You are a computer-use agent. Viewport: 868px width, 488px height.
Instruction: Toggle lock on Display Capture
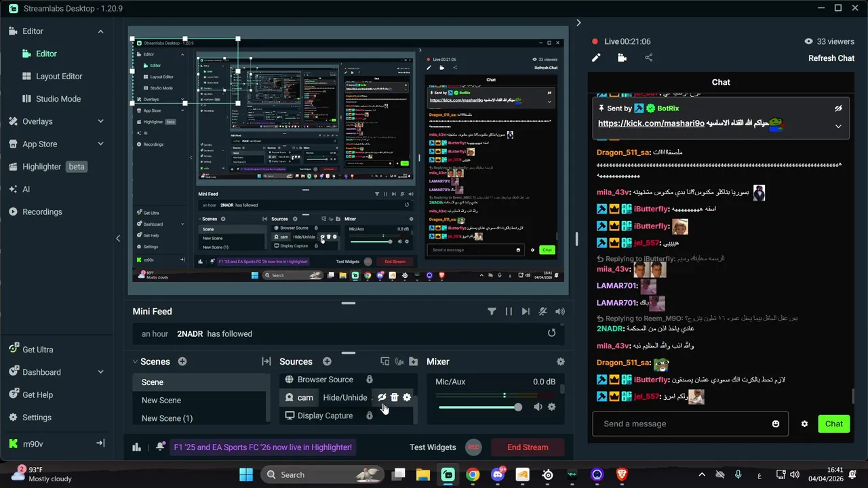click(x=370, y=415)
